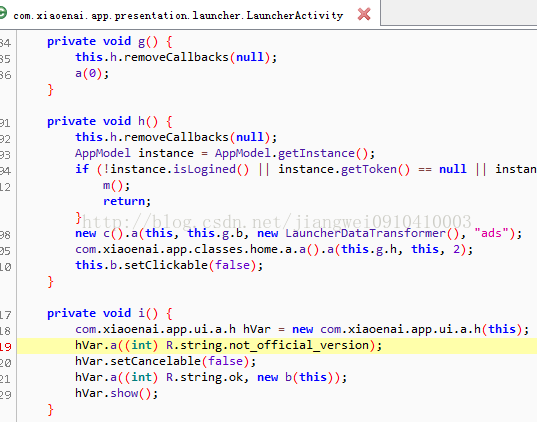Click the empty tab area right of LauncherActivity
Viewport: 537px width, 422px height.
click(x=459, y=12)
